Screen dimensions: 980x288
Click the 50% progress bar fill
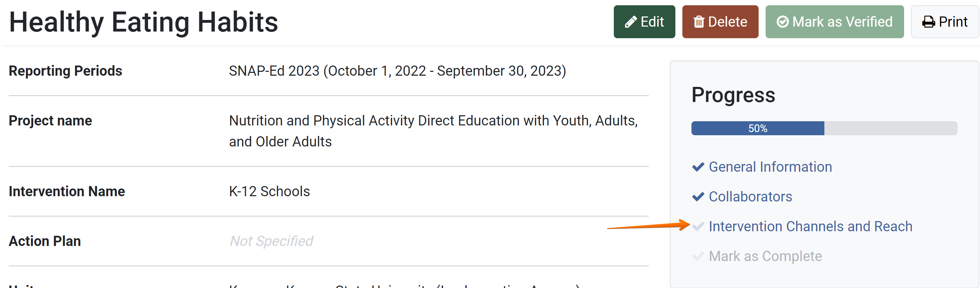click(x=758, y=128)
